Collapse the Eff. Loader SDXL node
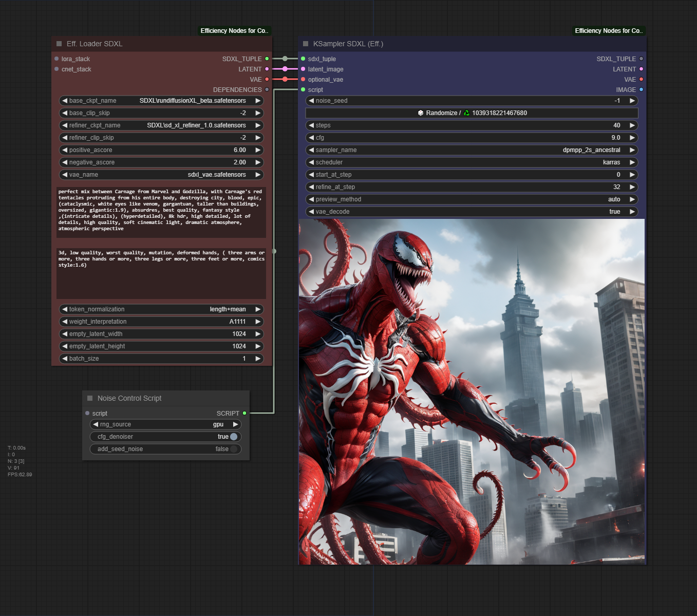This screenshot has height=616, width=697. (59, 44)
